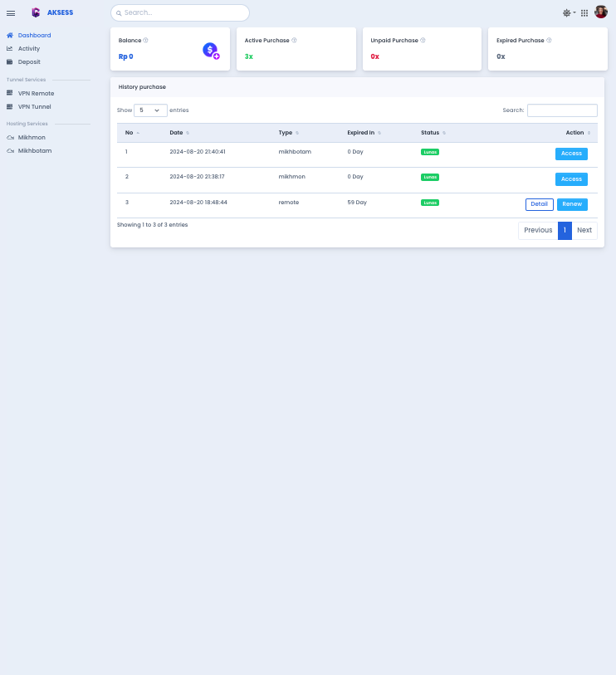Click the Balance info icon
Viewport: 616px width, 675px height.
pyautogui.click(x=146, y=40)
